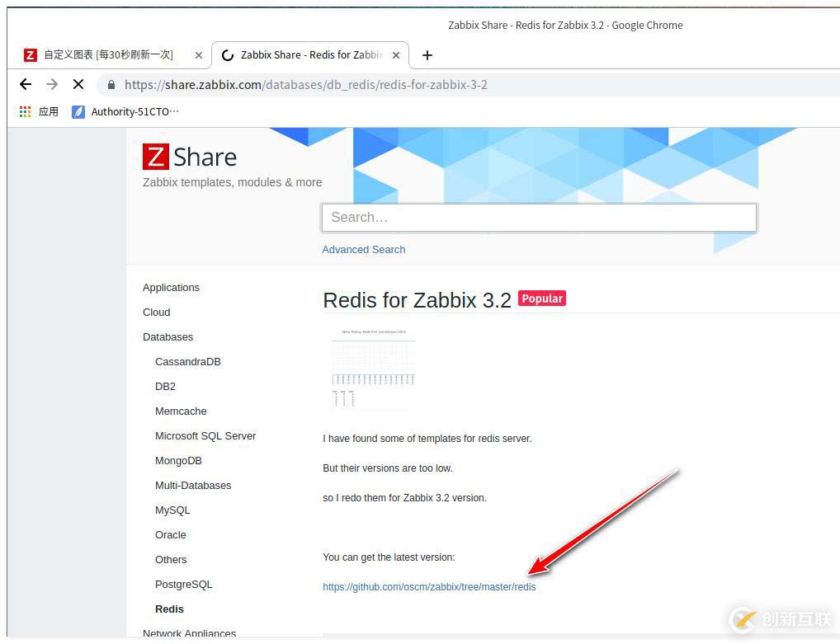Click the Popular badge
The width and height of the screenshot is (840, 644).
click(542, 298)
